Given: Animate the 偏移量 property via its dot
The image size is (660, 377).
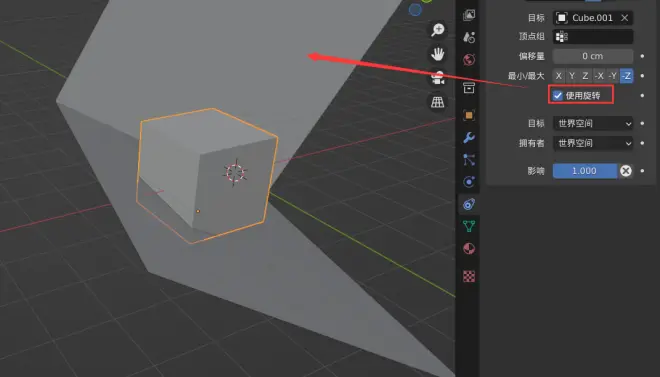Looking at the screenshot, I should click(642, 56).
